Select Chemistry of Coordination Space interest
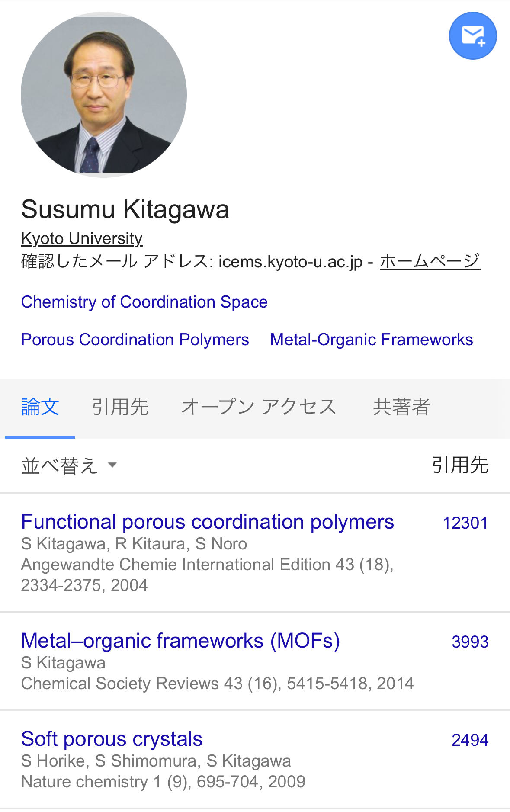 coord(144,302)
